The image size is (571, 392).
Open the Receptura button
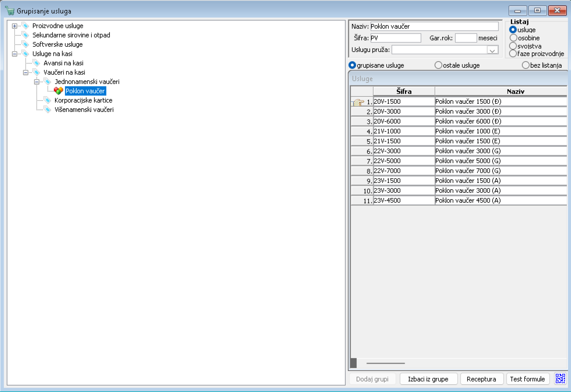point(481,379)
